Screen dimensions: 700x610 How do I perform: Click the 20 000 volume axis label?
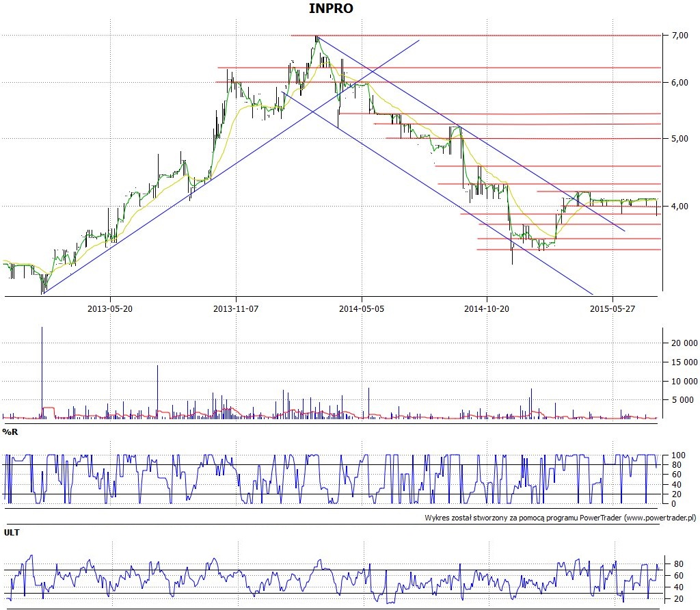point(684,343)
